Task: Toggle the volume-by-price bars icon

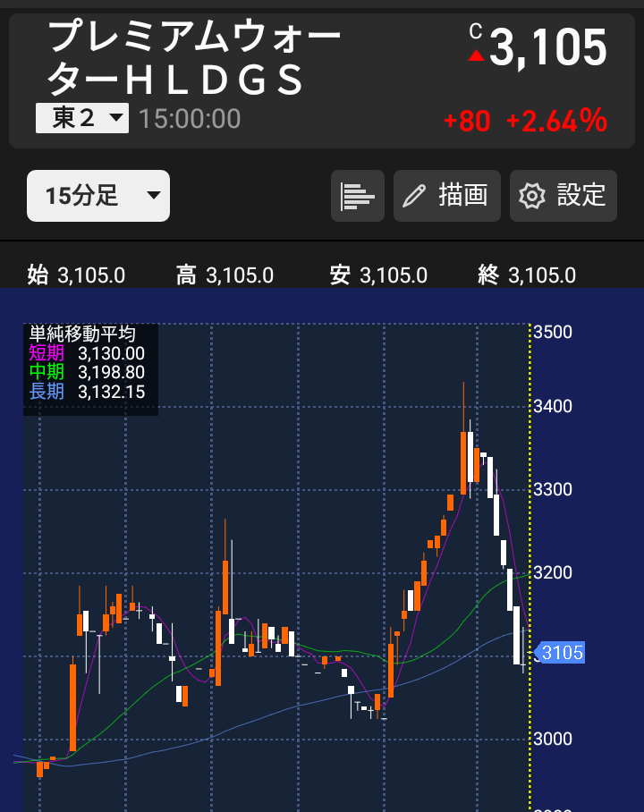Action: [x=358, y=196]
